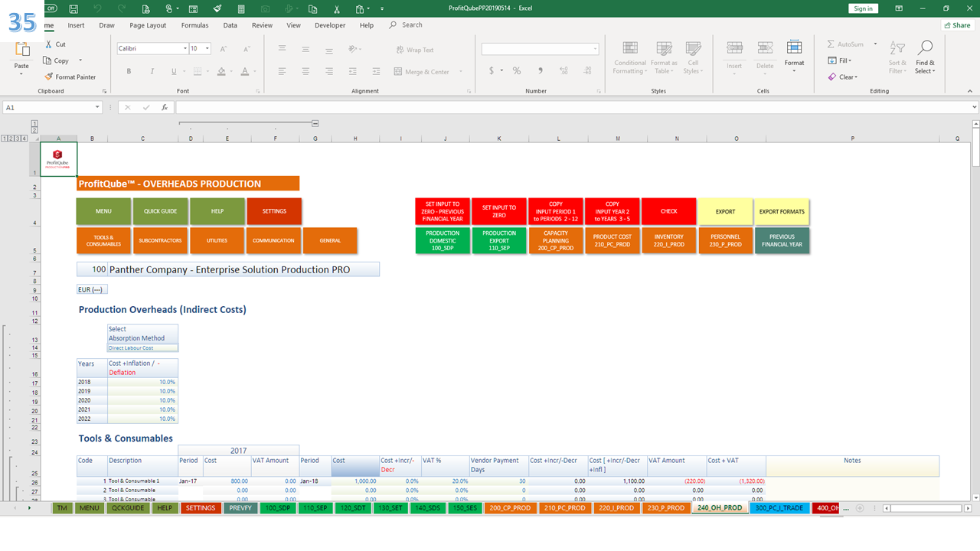980x551 pixels.
Task: Show outline row level 1
Action: (5, 139)
